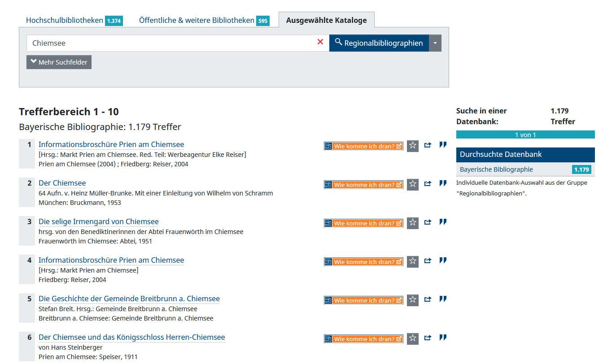Click the 1 von 1 progress bar
The height and width of the screenshot is (364, 603).
[x=525, y=134]
